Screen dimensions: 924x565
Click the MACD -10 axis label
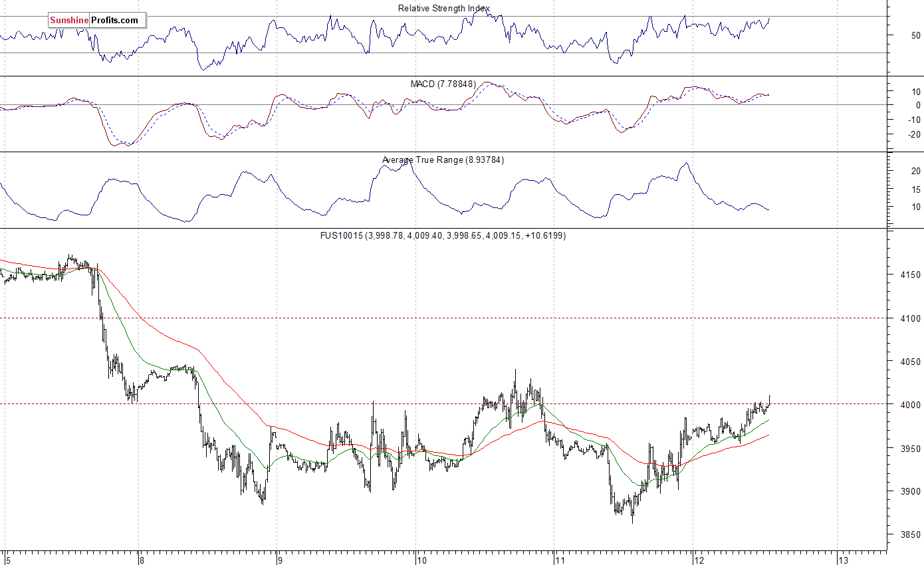tap(913, 120)
